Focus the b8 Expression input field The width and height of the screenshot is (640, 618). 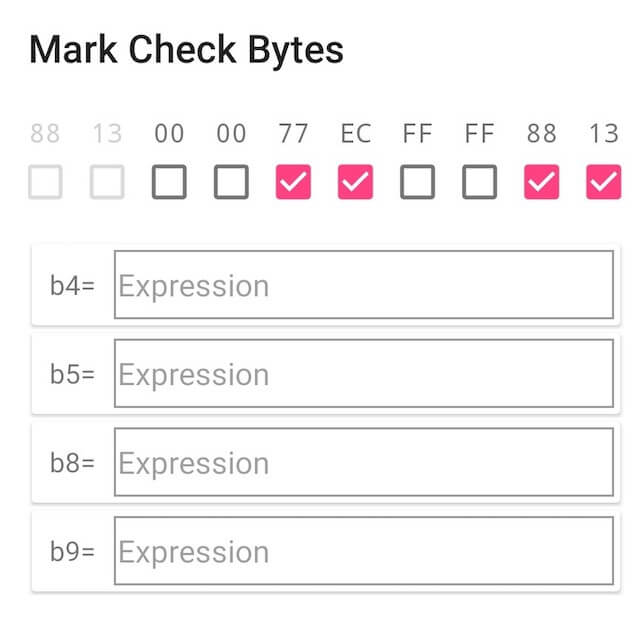[364, 462]
